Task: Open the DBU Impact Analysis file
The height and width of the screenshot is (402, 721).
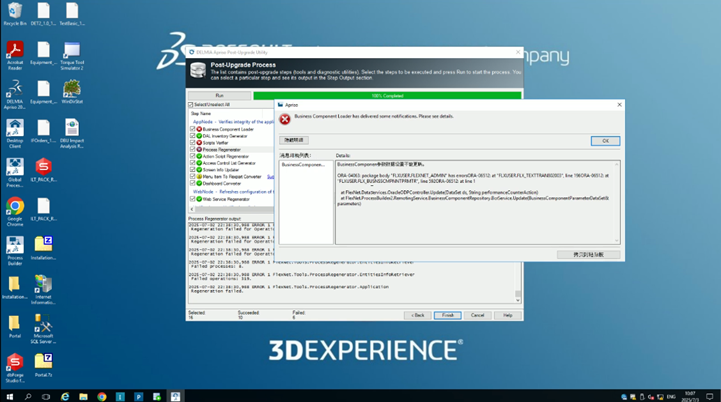Action: coord(72,134)
